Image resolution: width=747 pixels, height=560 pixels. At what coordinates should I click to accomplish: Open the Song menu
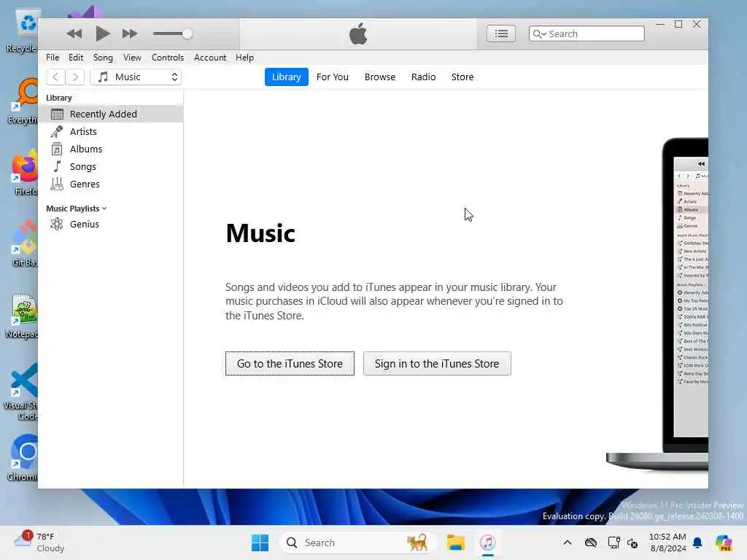[x=103, y=58]
